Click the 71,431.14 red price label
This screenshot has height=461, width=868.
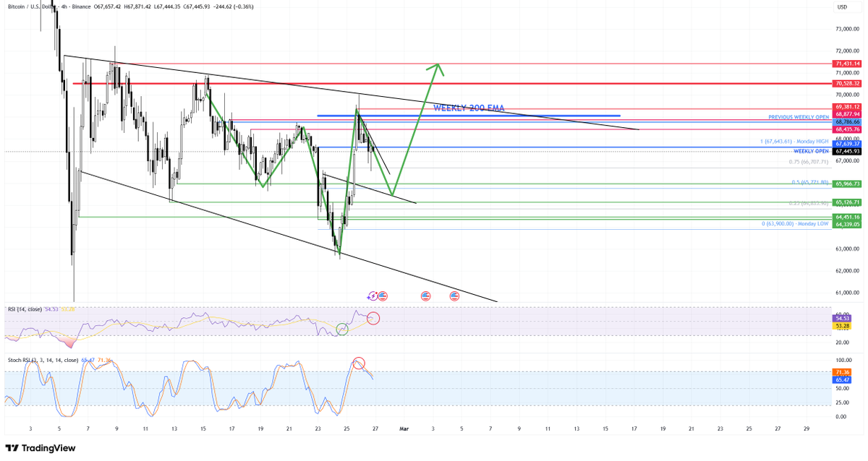tap(847, 64)
